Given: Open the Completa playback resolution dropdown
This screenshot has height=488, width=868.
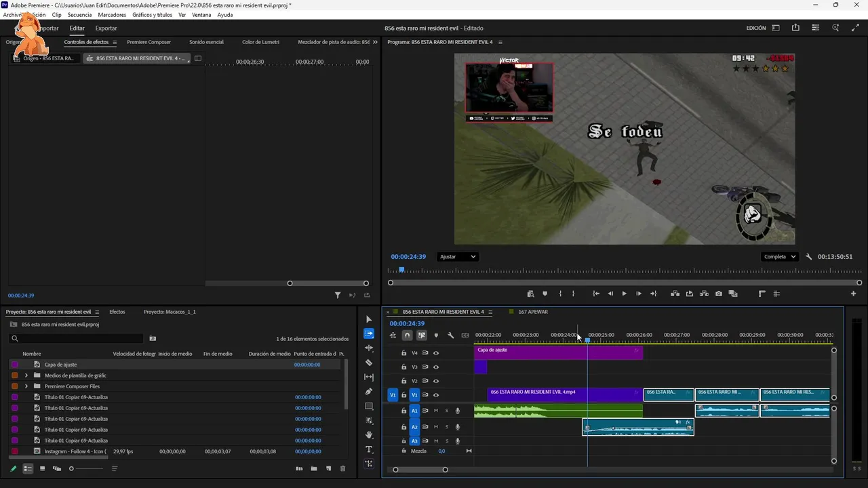Looking at the screenshot, I should click(x=781, y=257).
